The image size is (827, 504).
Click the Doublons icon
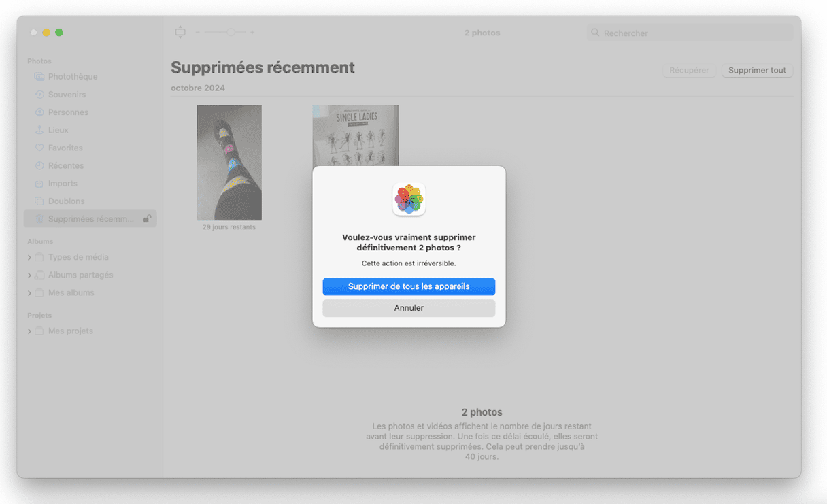click(x=39, y=201)
